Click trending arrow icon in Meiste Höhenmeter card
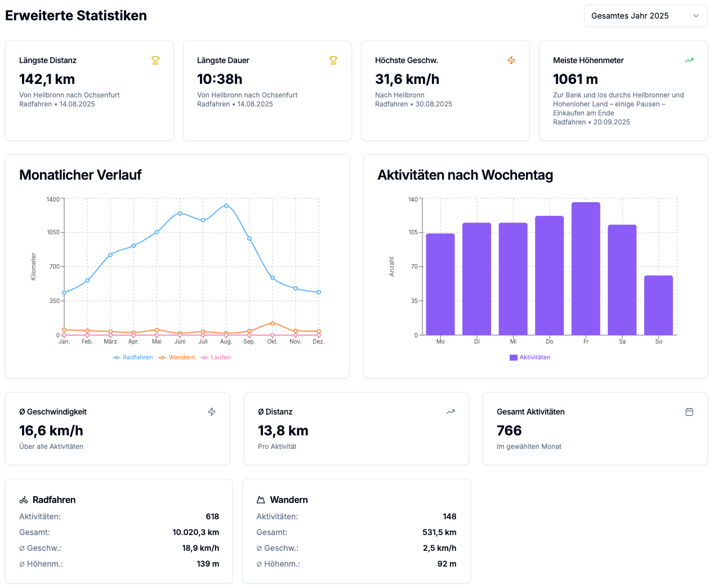Screen dimensions: 713x588 click(x=689, y=60)
